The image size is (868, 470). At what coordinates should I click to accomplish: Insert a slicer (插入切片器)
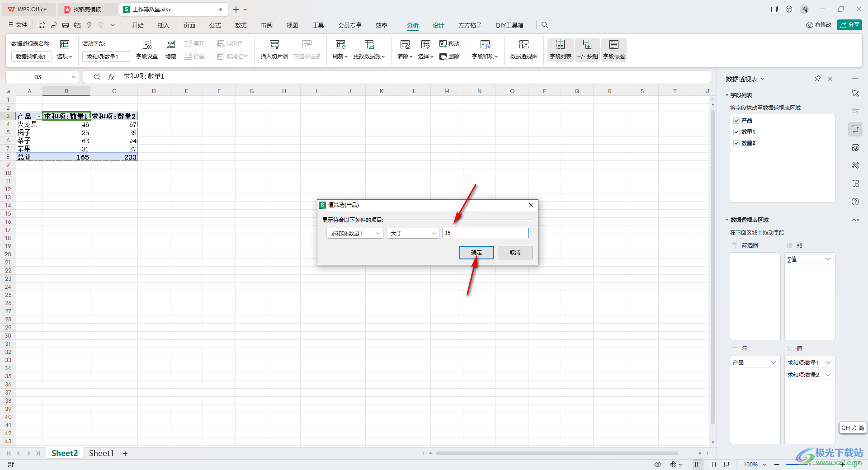coord(274,50)
